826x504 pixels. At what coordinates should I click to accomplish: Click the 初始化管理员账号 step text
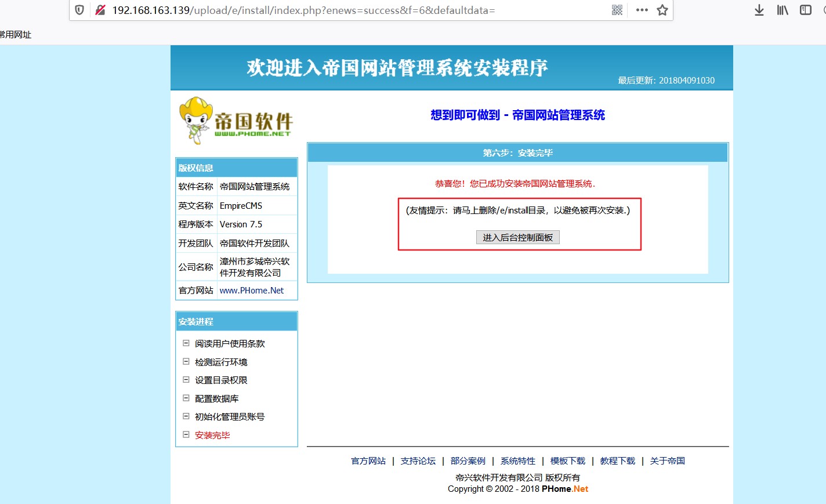[x=230, y=416]
